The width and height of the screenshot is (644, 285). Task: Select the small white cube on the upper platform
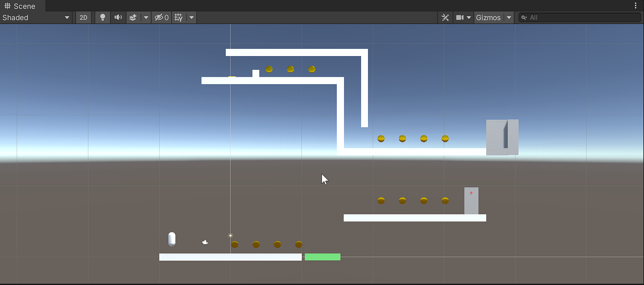(256, 74)
